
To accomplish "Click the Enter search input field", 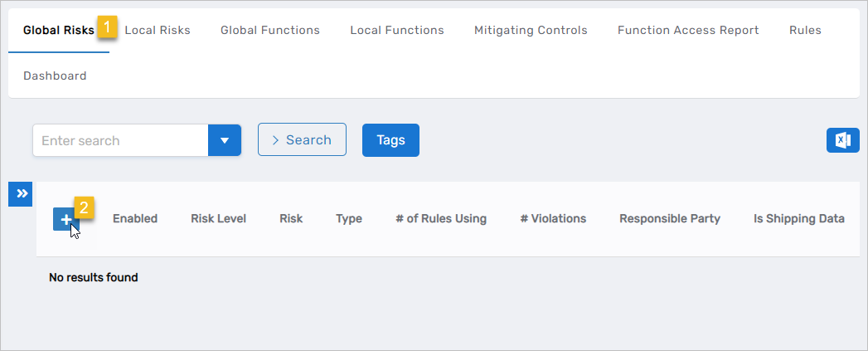I will tap(120, 140).
